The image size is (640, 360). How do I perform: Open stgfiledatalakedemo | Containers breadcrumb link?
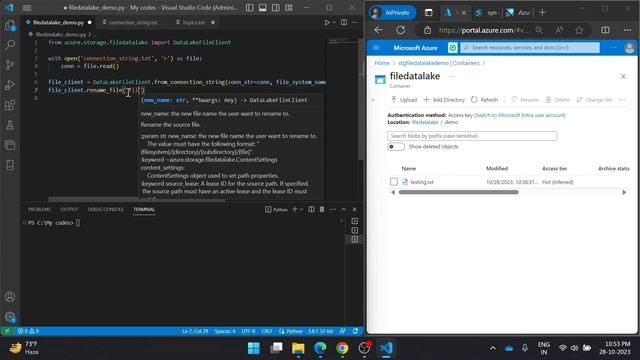coord(439,63)
